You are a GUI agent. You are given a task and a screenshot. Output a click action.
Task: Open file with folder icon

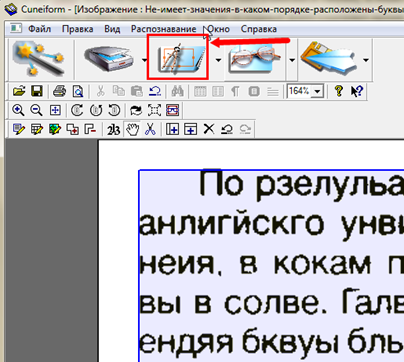19,91
